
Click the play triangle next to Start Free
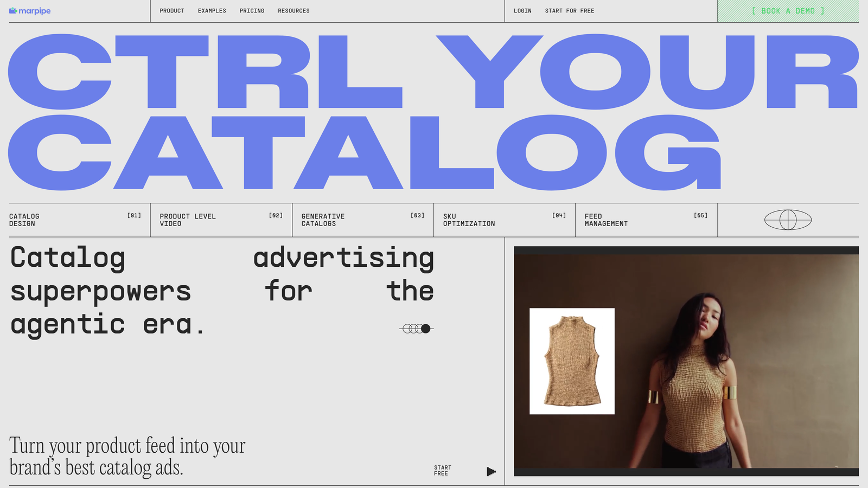pyautogui.click(x=491, y=471)
